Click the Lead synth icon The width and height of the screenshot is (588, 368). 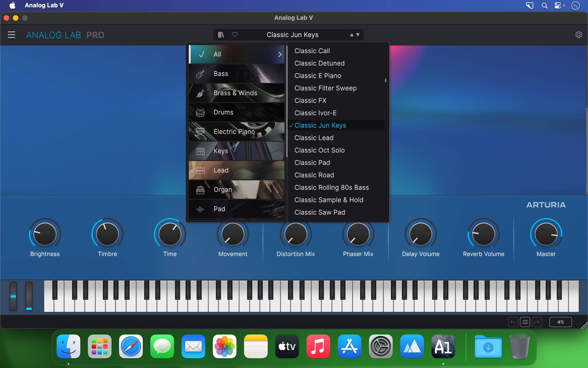(x=200, y=170)
